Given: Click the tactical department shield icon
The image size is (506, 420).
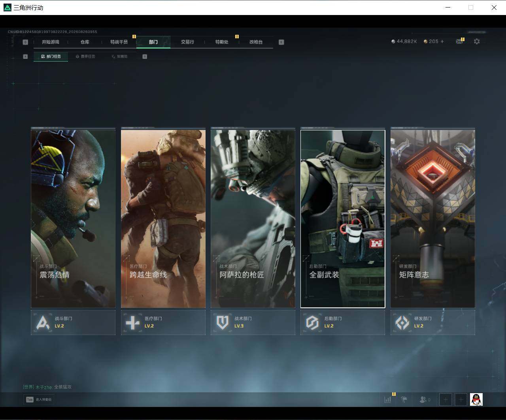Looking at the screenshot, I should 223,323.
